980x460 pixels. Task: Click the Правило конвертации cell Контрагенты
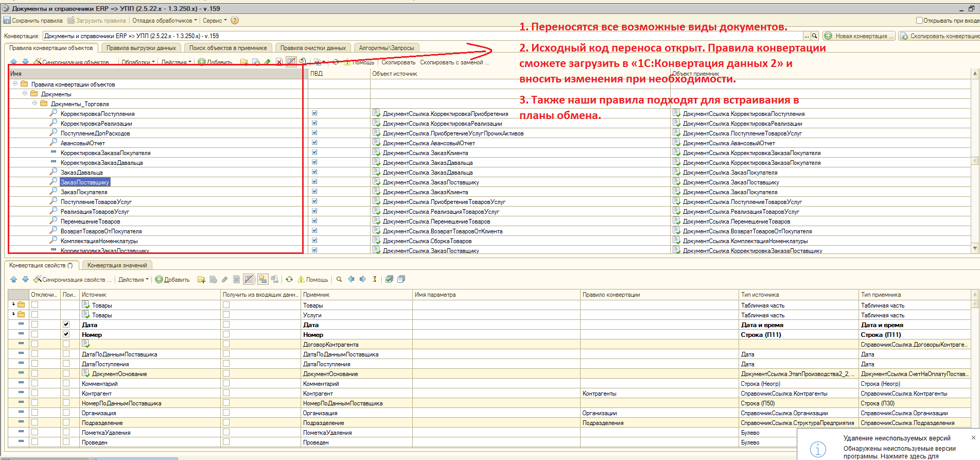[x=660, y=393]
